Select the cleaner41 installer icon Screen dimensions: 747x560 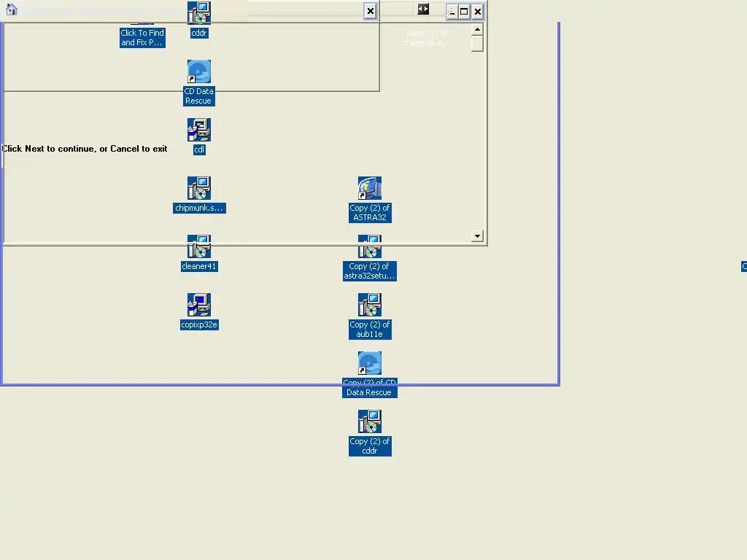pyautogui.click(x=199, y=253)
